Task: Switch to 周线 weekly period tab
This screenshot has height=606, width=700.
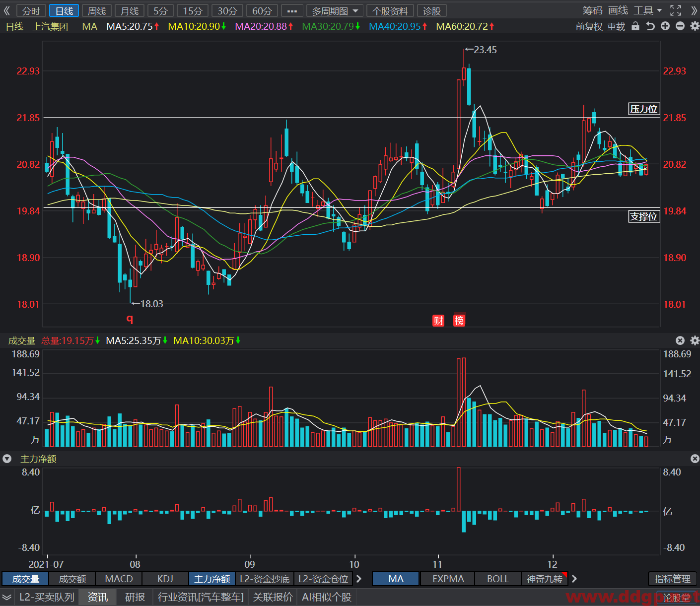Action: pos(97,11)
